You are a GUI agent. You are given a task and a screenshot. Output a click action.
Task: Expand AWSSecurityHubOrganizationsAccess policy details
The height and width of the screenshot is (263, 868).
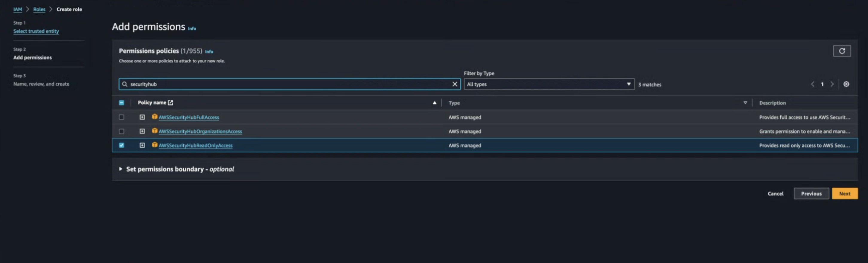(142, 131)
